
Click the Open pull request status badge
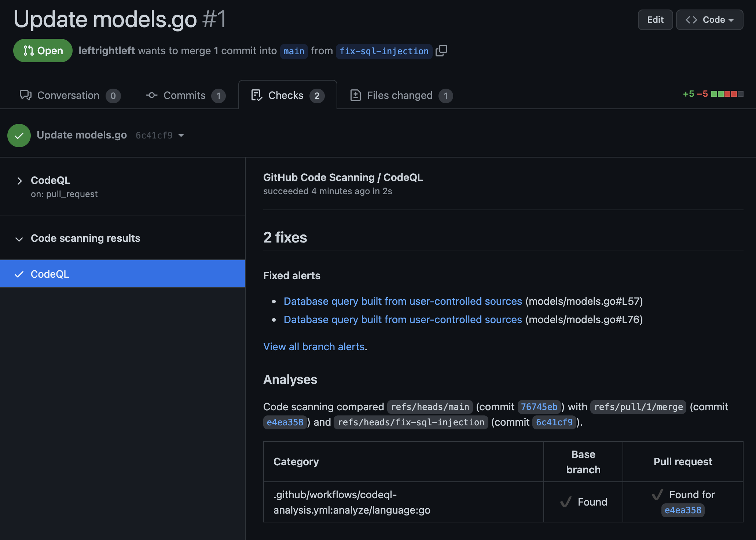[43, 51]
